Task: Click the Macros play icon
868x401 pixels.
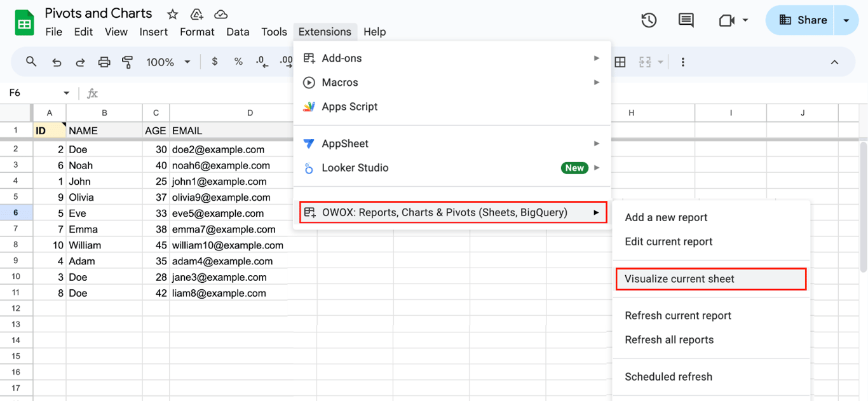Action: pos(309,83)
